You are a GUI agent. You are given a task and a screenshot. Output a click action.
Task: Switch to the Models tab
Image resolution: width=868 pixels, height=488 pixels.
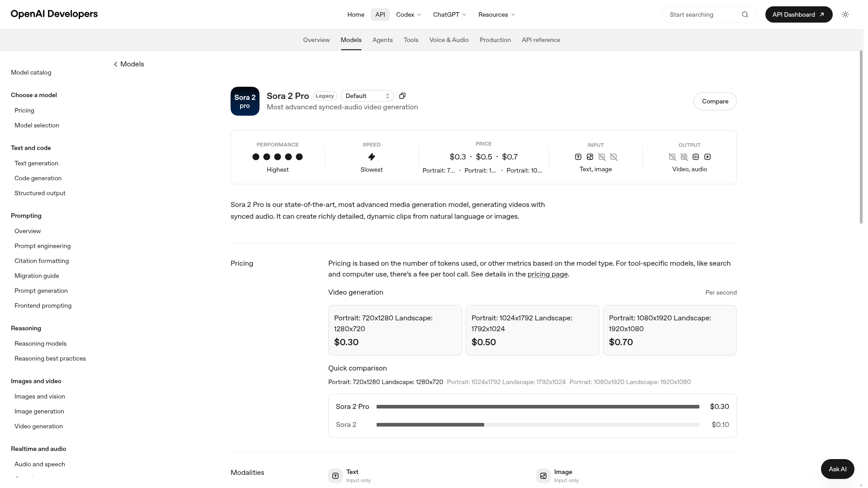pyautogui.click(x=351, y=40)
